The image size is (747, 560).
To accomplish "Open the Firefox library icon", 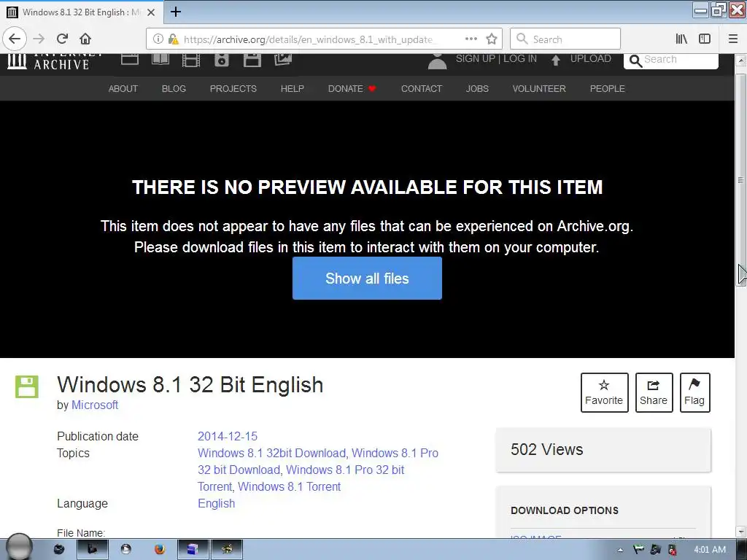I will pos(681,39).
